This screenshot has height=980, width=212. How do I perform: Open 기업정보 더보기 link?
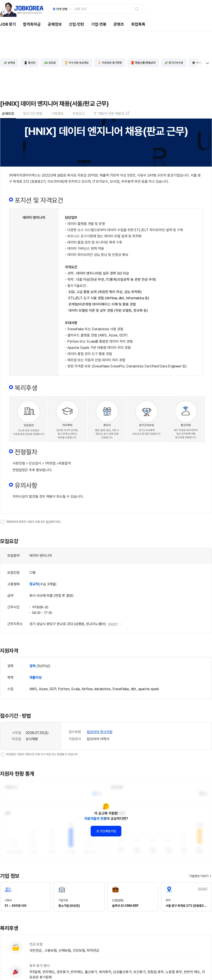point(200,876)
